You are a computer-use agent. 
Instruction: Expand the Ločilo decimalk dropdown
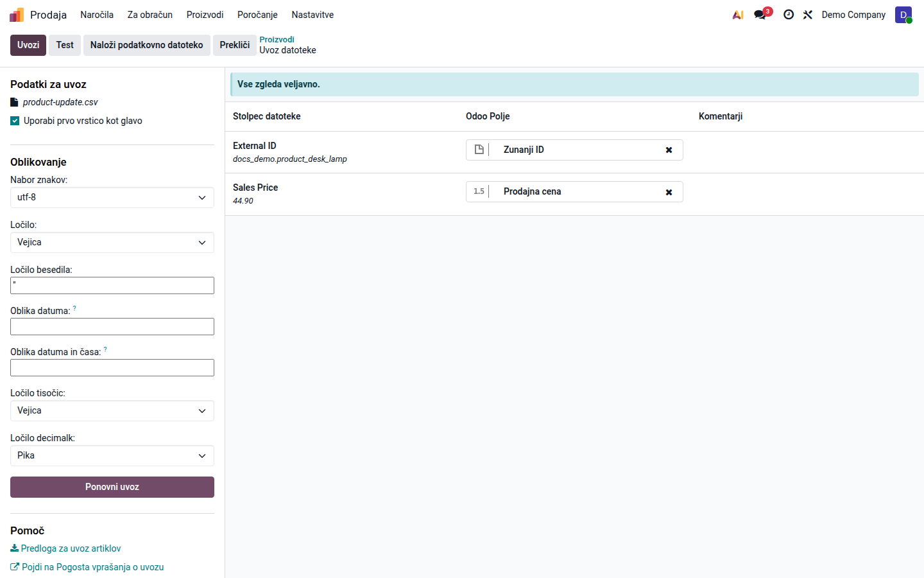click(112, 456)
